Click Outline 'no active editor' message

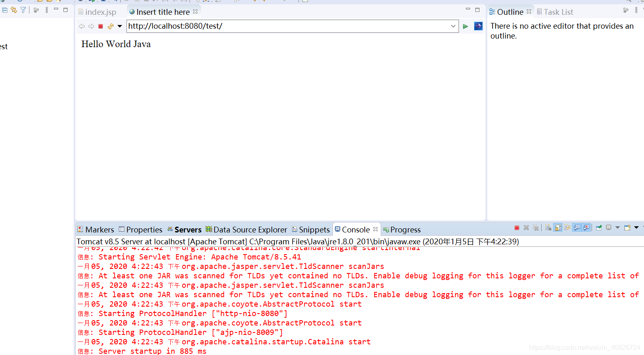point(562,31)
